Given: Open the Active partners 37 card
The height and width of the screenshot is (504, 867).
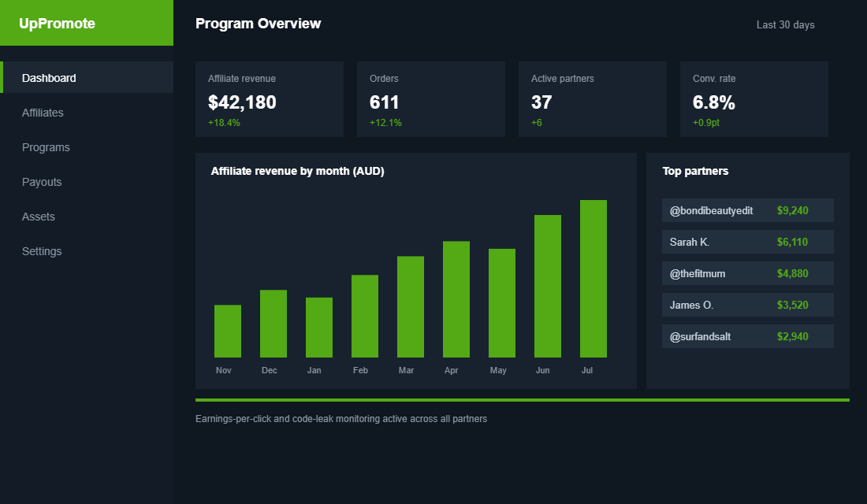Looking at the screenshot, I should tap(592, 99).
